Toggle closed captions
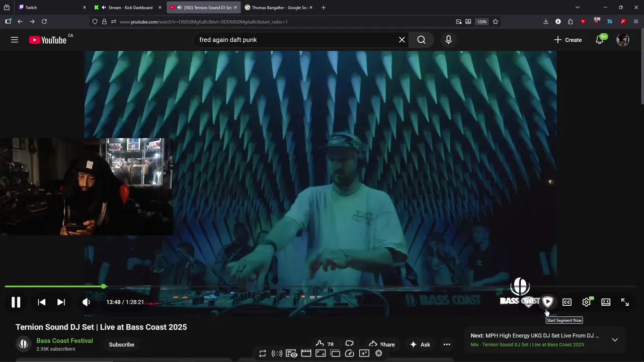644x362 pixels. coord(567,302)
